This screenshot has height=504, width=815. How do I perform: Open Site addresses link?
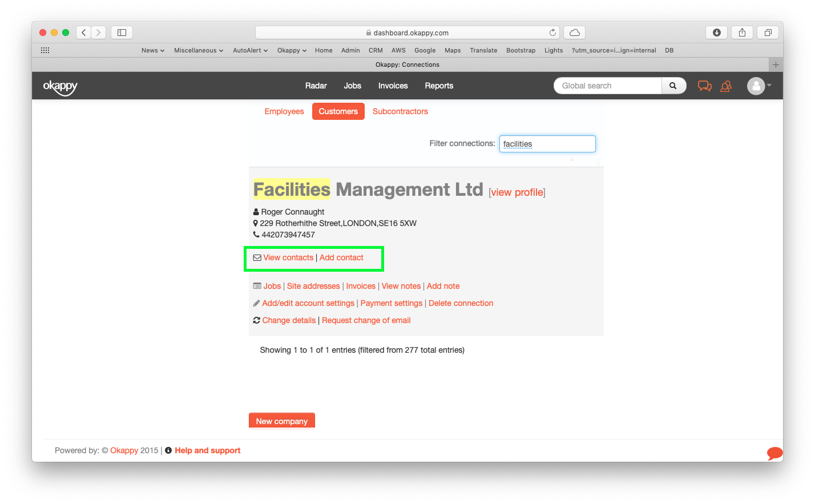pos(313,286)
